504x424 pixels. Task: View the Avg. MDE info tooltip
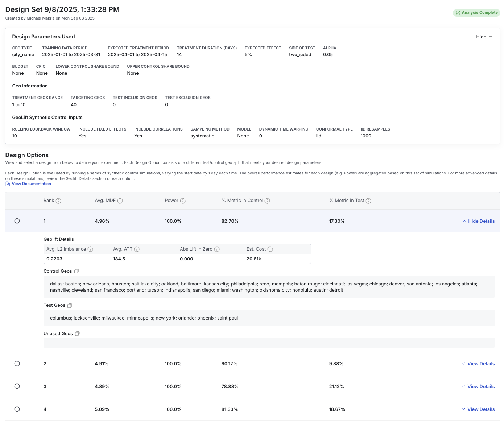click(120, 201)
